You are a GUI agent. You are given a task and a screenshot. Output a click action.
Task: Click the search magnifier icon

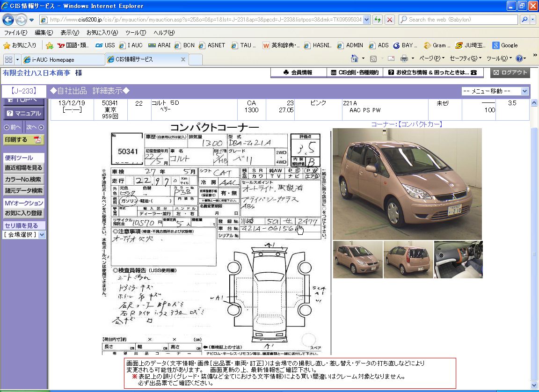point(524,20)
